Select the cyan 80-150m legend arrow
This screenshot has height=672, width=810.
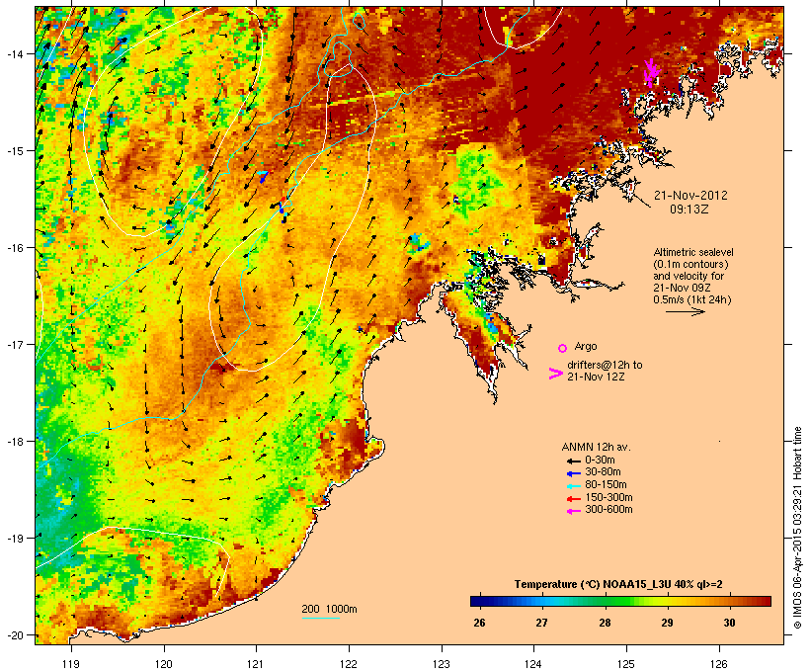tap(573, 486)
